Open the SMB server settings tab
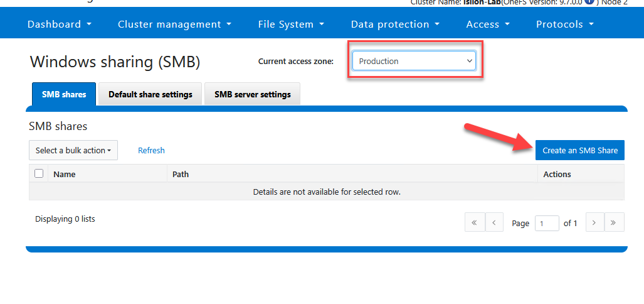Viewport: 644px width, 304px height. (x=252, y=94)
